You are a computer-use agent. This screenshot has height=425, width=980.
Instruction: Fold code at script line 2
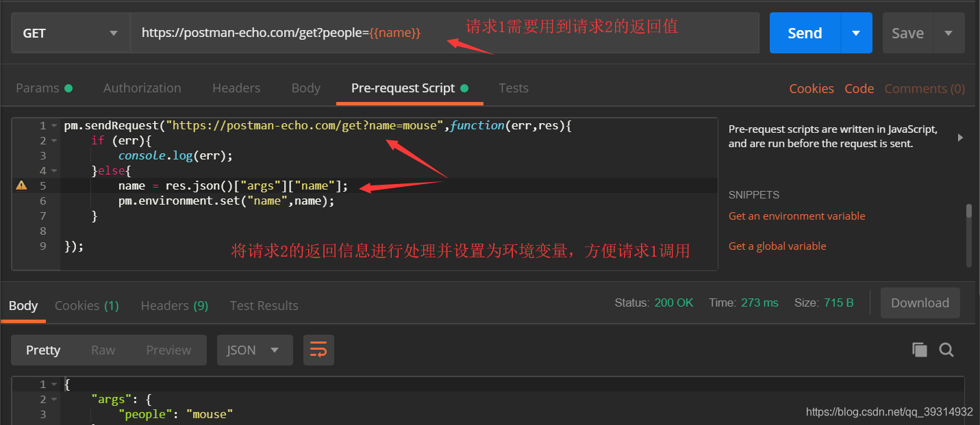coord(53,141)
